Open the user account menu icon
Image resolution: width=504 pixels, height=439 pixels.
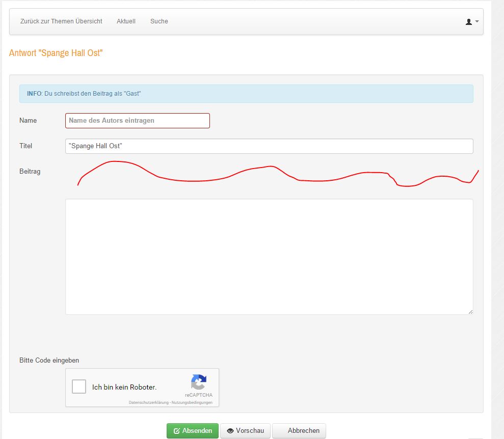[472, 21]
